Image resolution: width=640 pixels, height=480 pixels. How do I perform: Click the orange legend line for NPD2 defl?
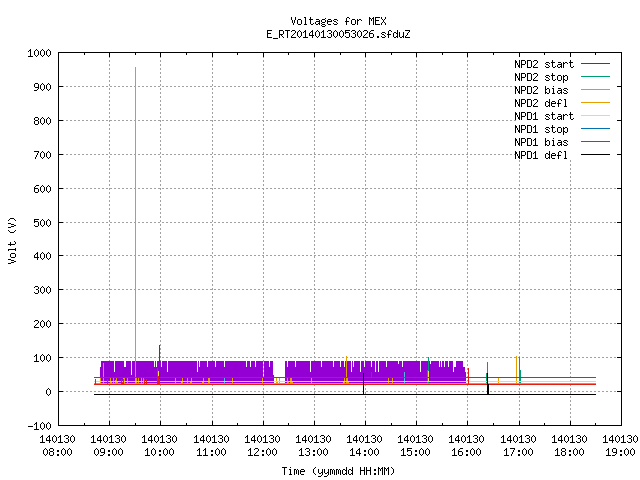[595, 103]
